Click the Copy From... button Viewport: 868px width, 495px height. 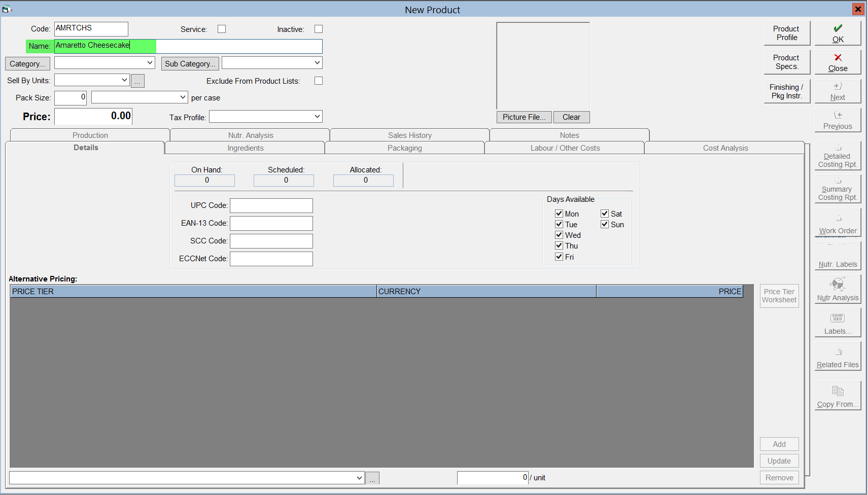coord(838,396)
